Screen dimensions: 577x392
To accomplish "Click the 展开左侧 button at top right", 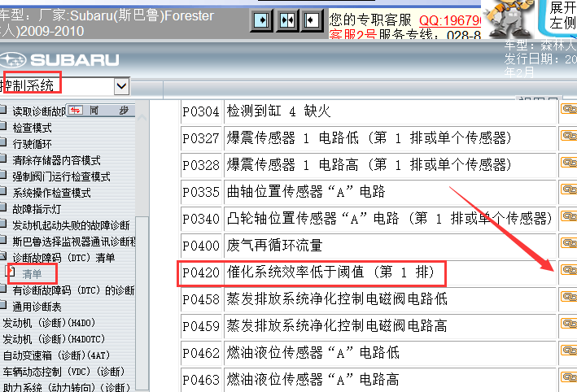I will [x=559, y=16].
